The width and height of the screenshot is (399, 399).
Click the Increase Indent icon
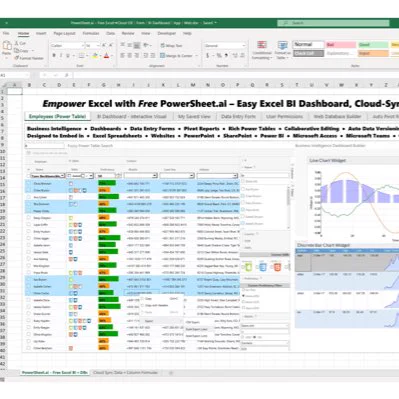(x=153, y=55)
